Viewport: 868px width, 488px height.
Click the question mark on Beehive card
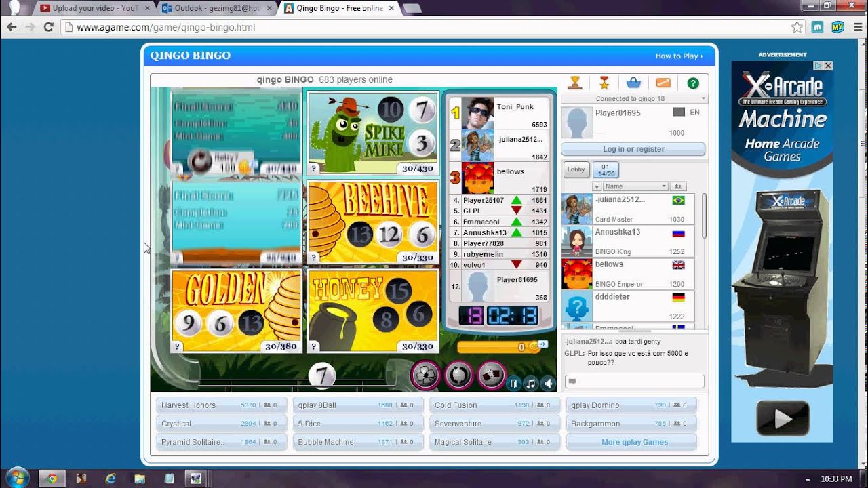point(314,258)
